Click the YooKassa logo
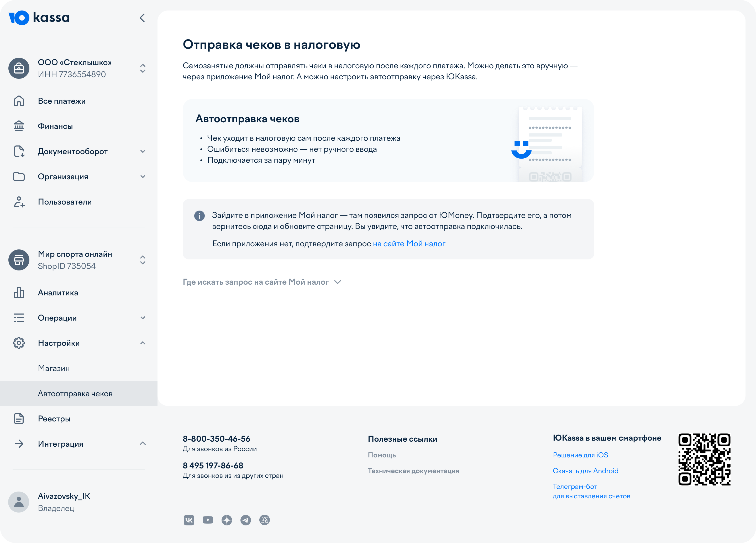The image size is (756, 543). click(39, 18)
